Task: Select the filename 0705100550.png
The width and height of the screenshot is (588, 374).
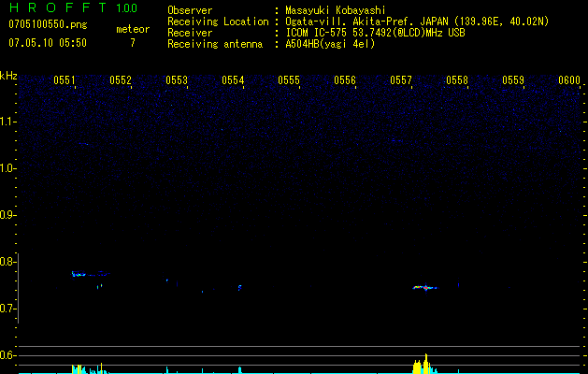Action: (x=48, y=25)
